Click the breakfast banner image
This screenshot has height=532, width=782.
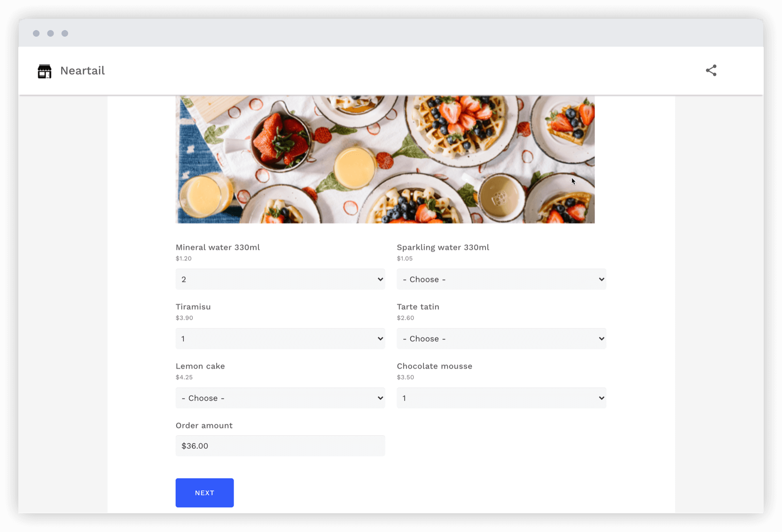coord(385,159)
